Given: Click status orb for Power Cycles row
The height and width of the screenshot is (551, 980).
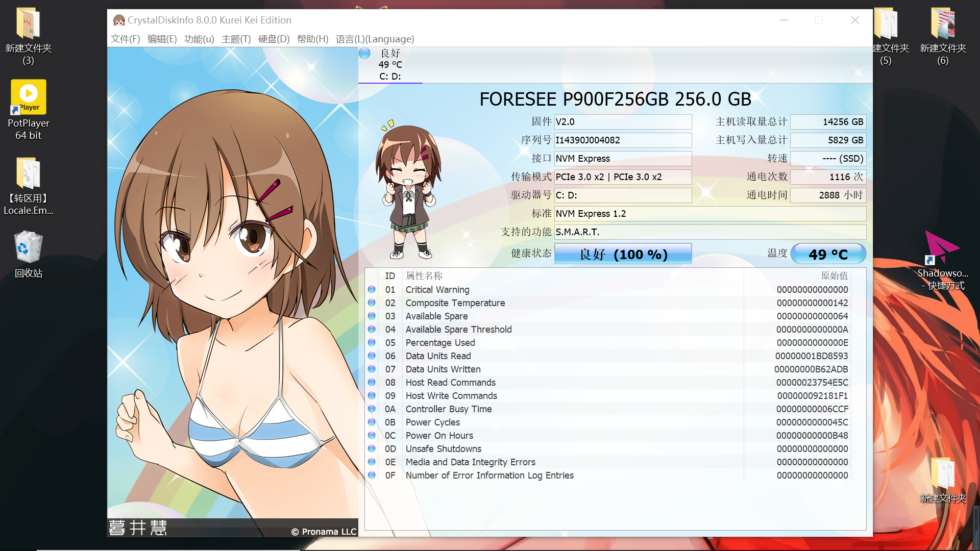Looking at the screenshot, I should click(372, 422).
